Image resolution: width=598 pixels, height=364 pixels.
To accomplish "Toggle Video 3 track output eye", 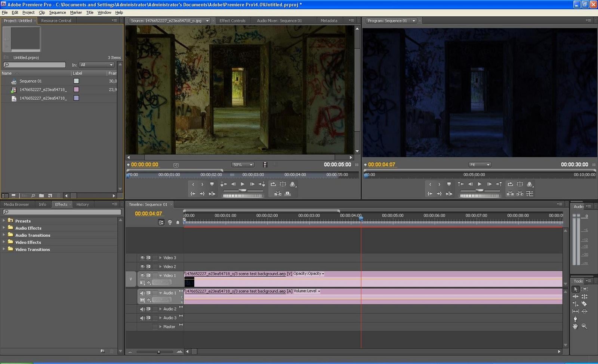I will pyautogui.click(x=142, y=258).
